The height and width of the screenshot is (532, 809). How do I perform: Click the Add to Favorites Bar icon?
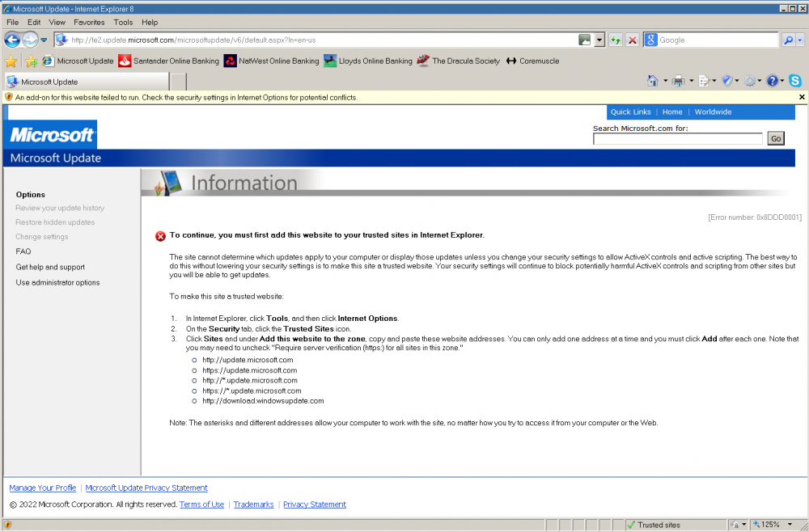pos(31,61)
